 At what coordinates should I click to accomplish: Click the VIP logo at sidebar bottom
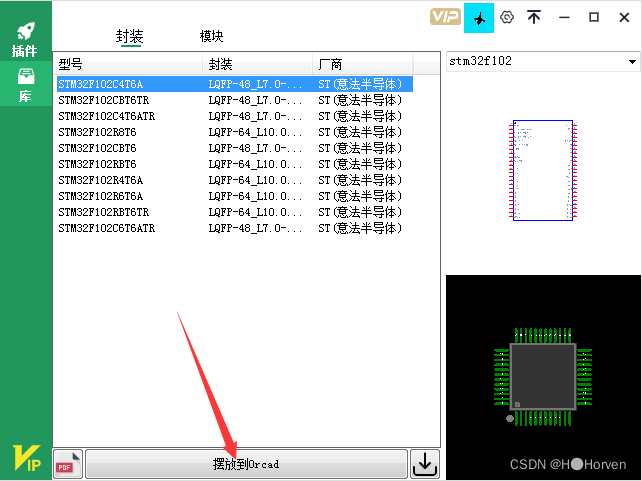click(27, 458)
